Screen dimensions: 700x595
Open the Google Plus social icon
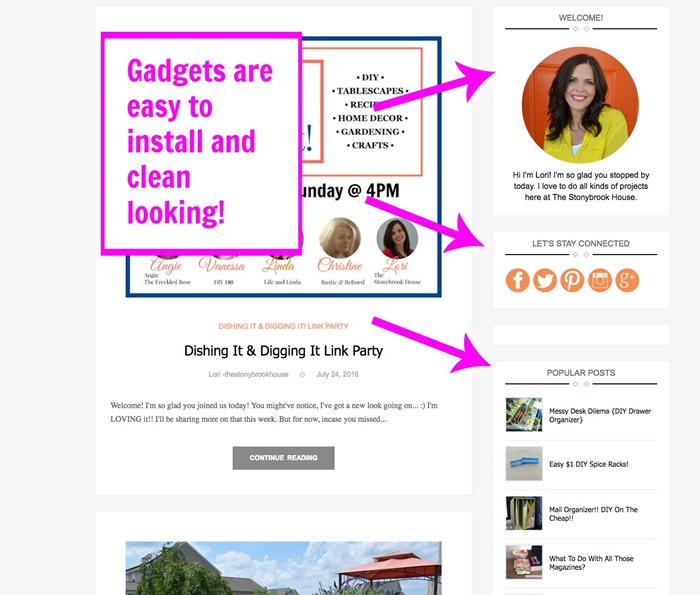click(627, 280)
